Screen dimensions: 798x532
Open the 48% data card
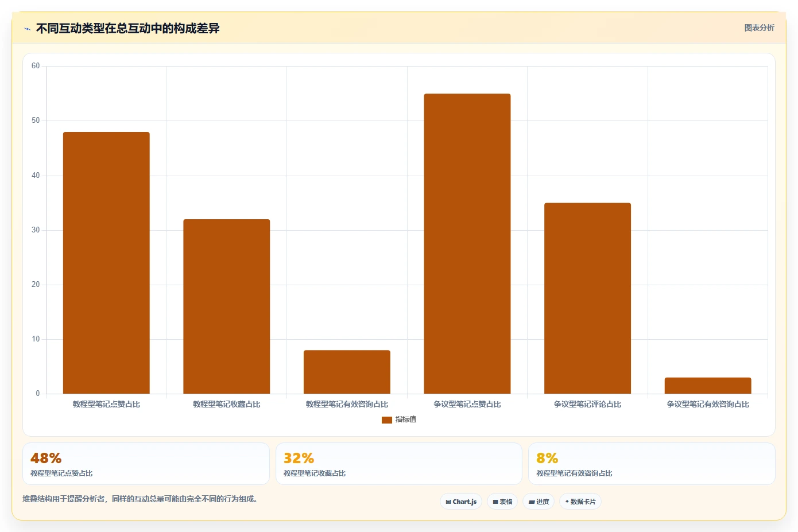(x=146, y=464)
